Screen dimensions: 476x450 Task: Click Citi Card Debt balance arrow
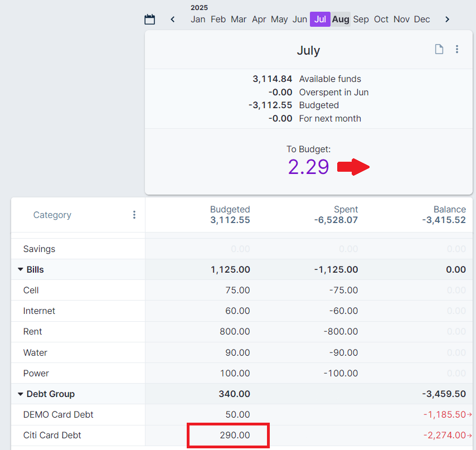[469, 436]
